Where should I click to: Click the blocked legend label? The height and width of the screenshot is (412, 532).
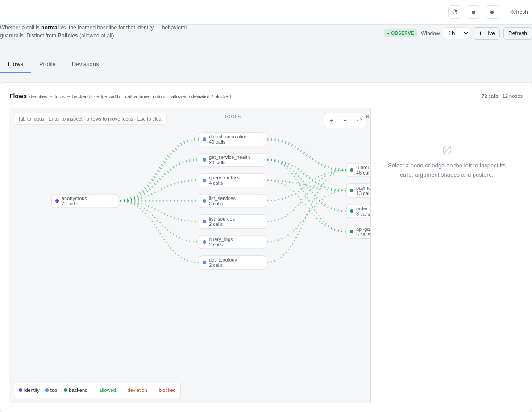pos(164,390)
